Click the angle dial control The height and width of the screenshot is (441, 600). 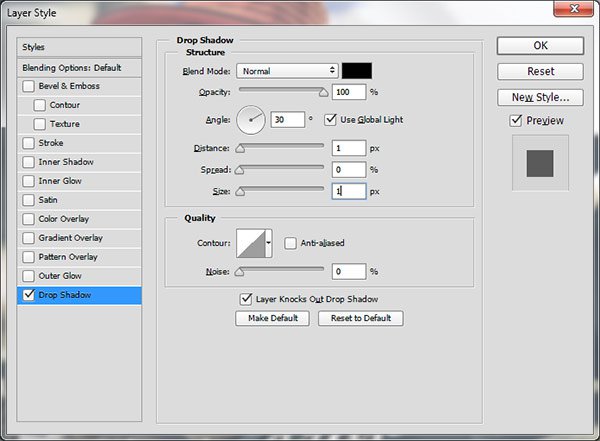pos(250,120)
